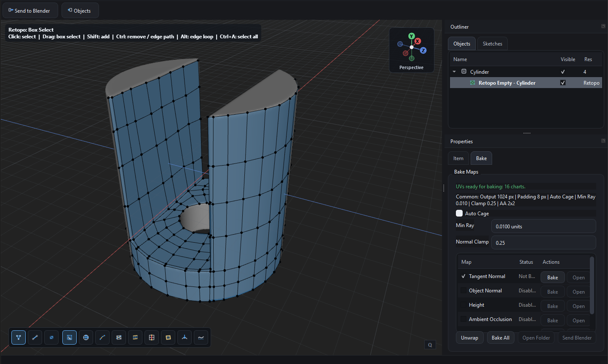The height and width of the screenshot is (364, 608).
Task: Enable the Height map checkbox
Action: [x=463, y=305]
